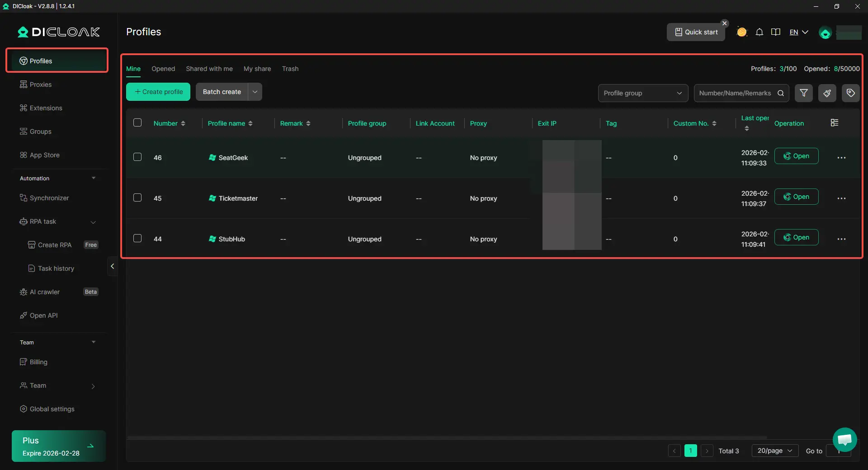Click the filter funnel icon
This screenshot has height=470, width=868.
804,93
